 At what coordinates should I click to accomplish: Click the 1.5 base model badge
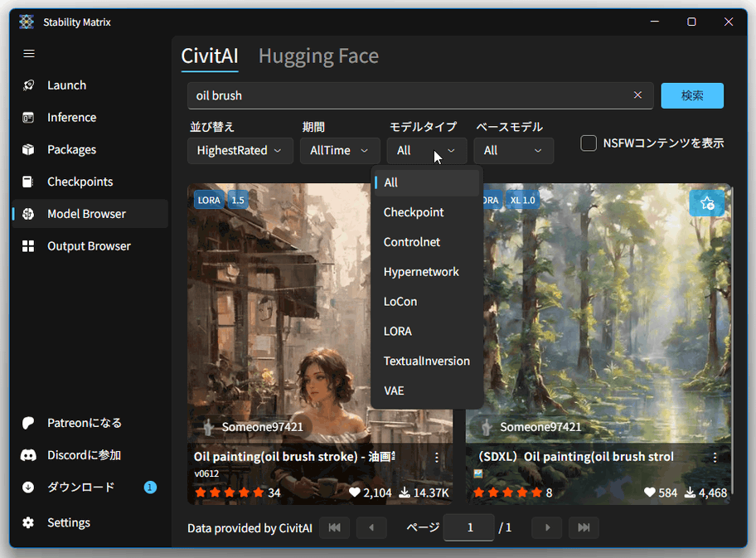tap(238, 200)
